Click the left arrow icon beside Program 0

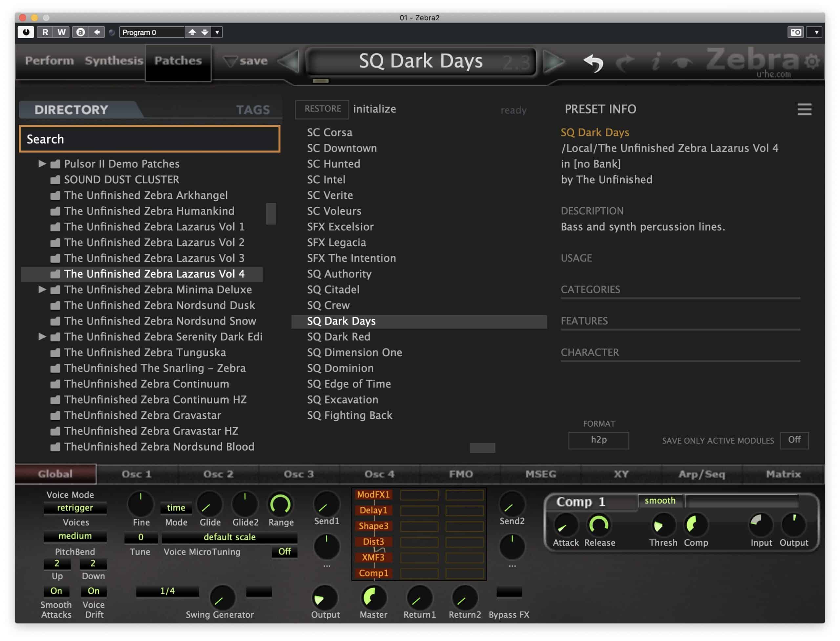click(96, 32)
